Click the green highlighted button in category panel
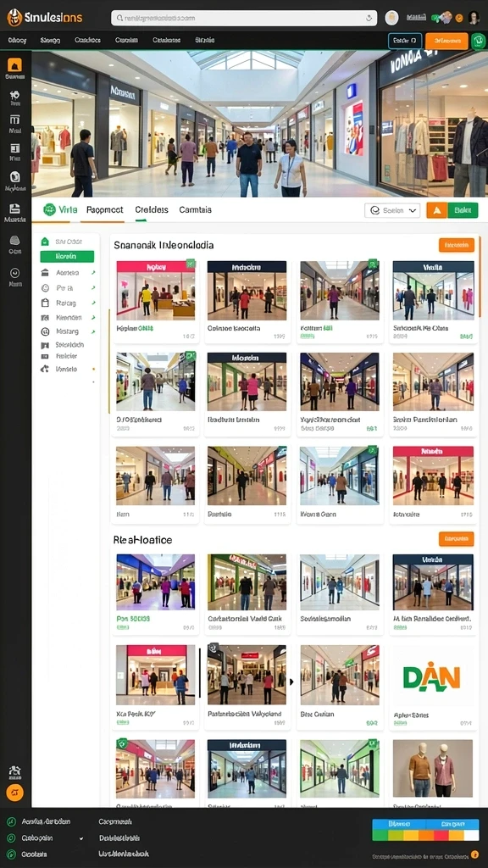488x868 pixels. click(67, 256)
